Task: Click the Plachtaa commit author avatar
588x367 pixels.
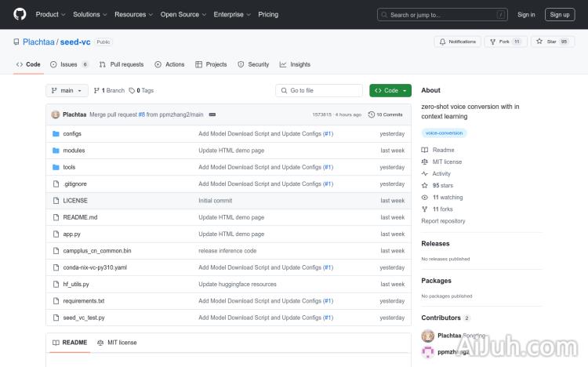Action: pos(56,114)
